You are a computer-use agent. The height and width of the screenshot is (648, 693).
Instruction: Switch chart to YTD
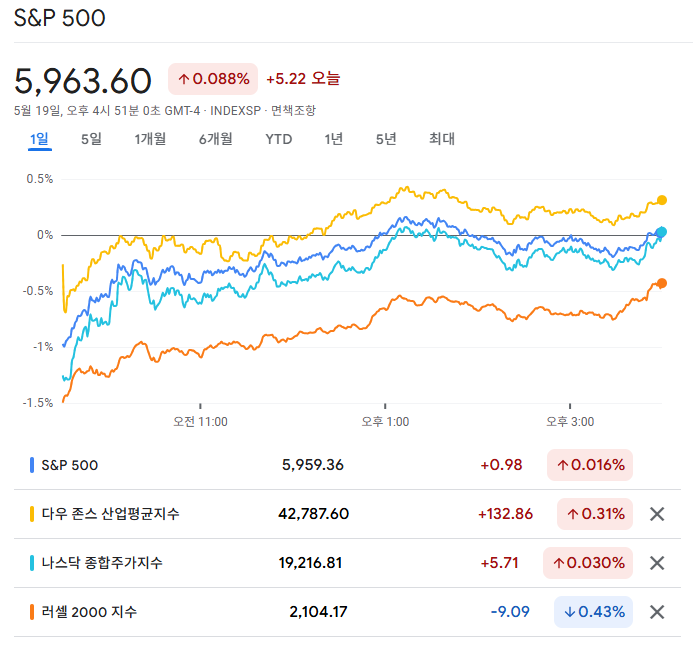[278, 139]
